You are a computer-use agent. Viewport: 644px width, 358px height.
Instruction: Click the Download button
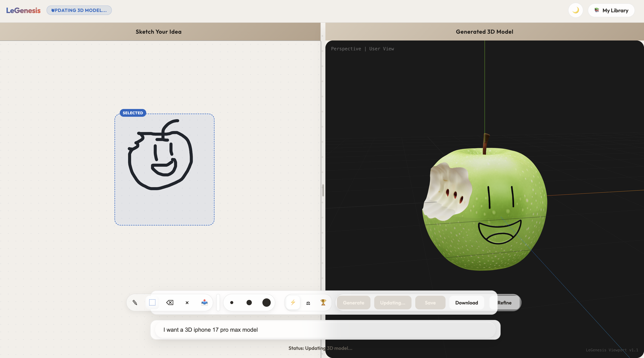click(466, 303)
